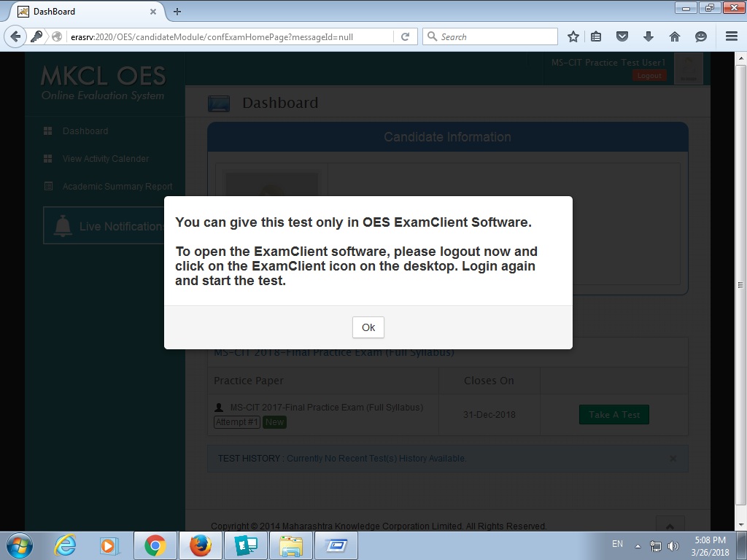Click the red Logout button

pyautogui.click(x=649, y=76)
